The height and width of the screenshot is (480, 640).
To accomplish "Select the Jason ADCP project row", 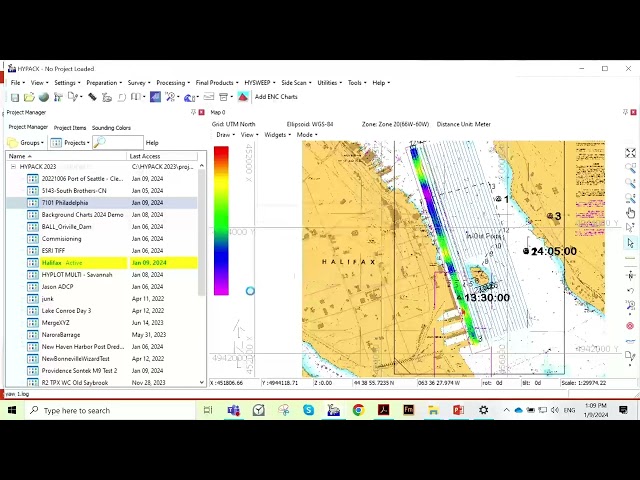I will click(x=102, y=287).
